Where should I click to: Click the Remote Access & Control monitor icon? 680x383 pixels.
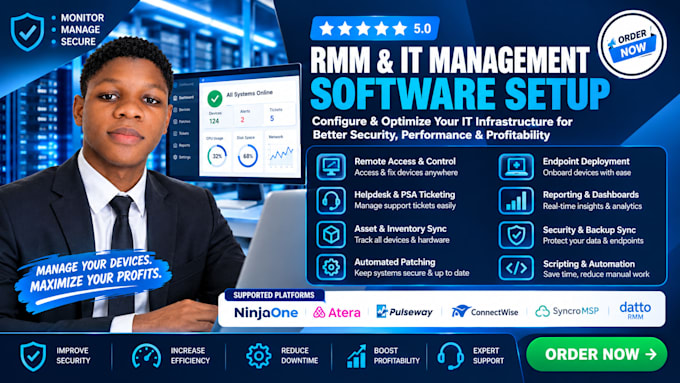pos(331,167)
